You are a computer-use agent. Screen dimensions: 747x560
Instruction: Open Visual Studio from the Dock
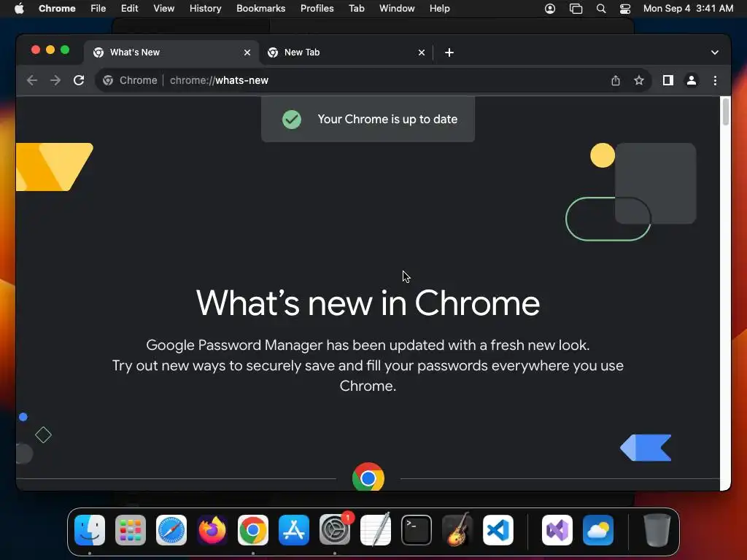click(557, 530)
